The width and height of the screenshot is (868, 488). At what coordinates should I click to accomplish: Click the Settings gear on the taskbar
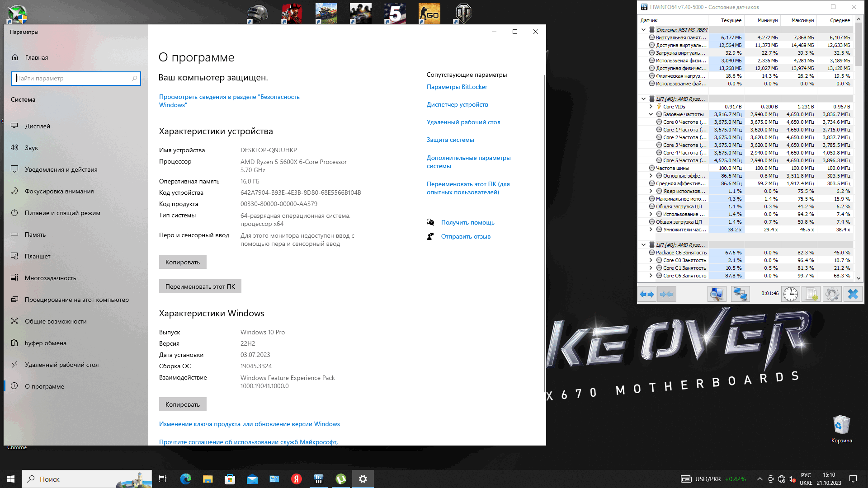363,479
